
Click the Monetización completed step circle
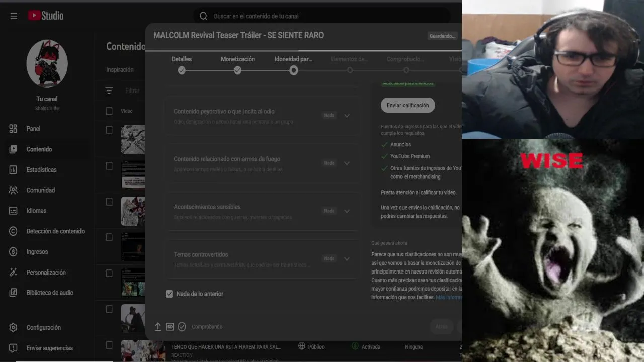click(237, 70)
